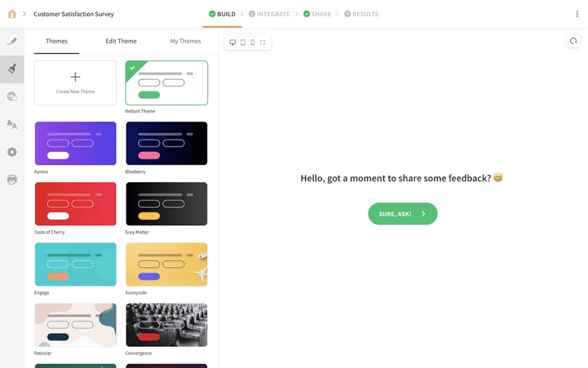This screenshot has height=368, width=588.
Task: Open fullscreen preview mode
Action: [x=263, y=42]
